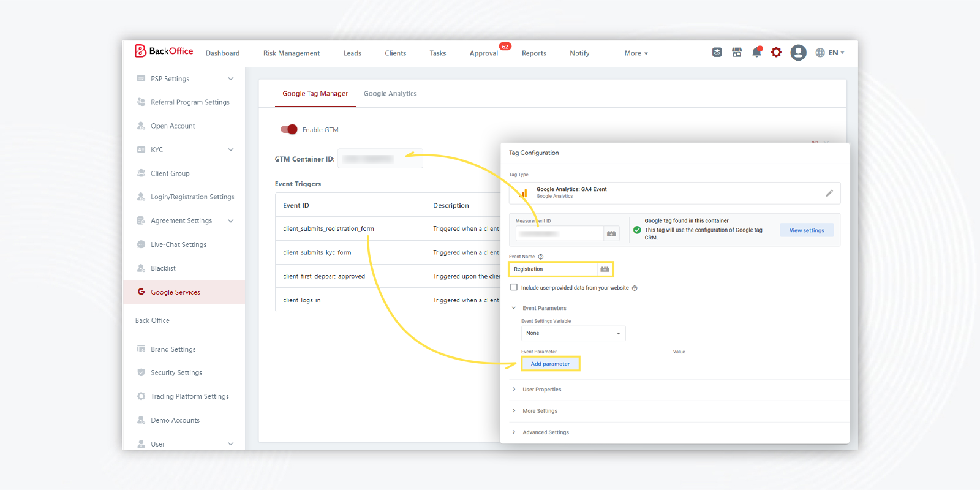Click client_logs_in event ID

tap(302, 300)
